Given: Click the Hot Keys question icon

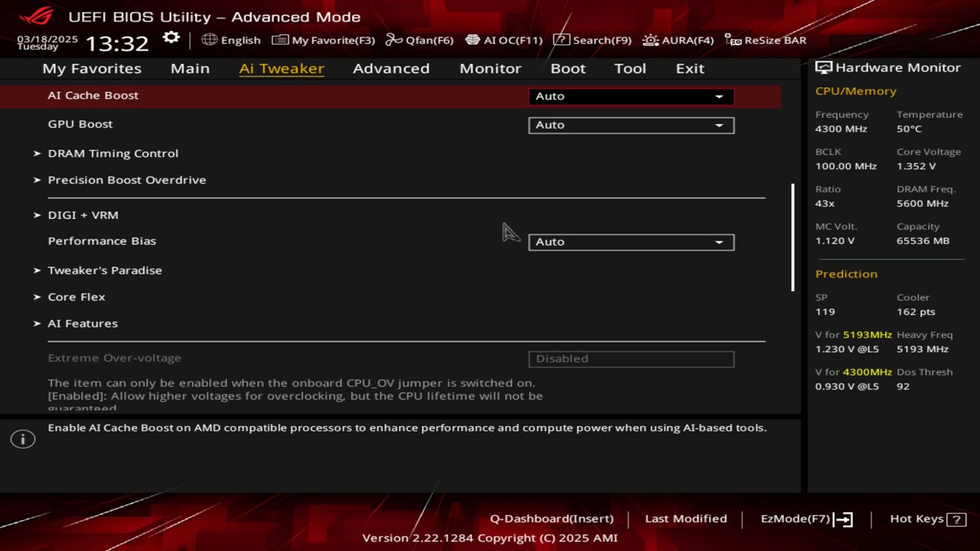Looking at the screenshot, I should 956,520.
